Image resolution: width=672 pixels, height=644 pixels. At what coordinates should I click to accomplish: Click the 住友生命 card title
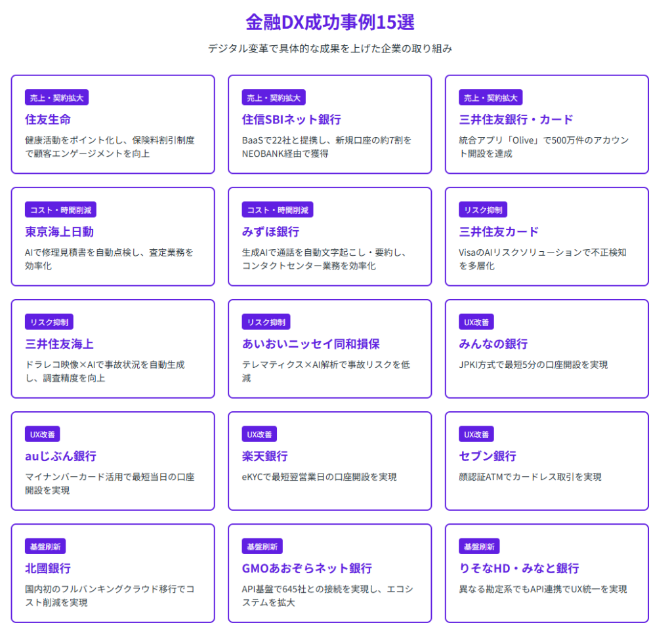click(48, 119)
